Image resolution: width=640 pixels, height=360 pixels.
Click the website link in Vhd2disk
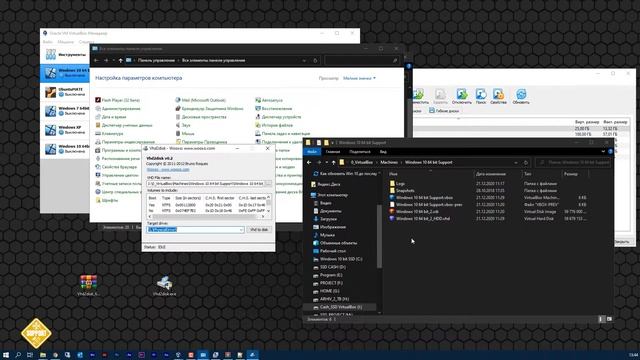(x=168, y=169)
